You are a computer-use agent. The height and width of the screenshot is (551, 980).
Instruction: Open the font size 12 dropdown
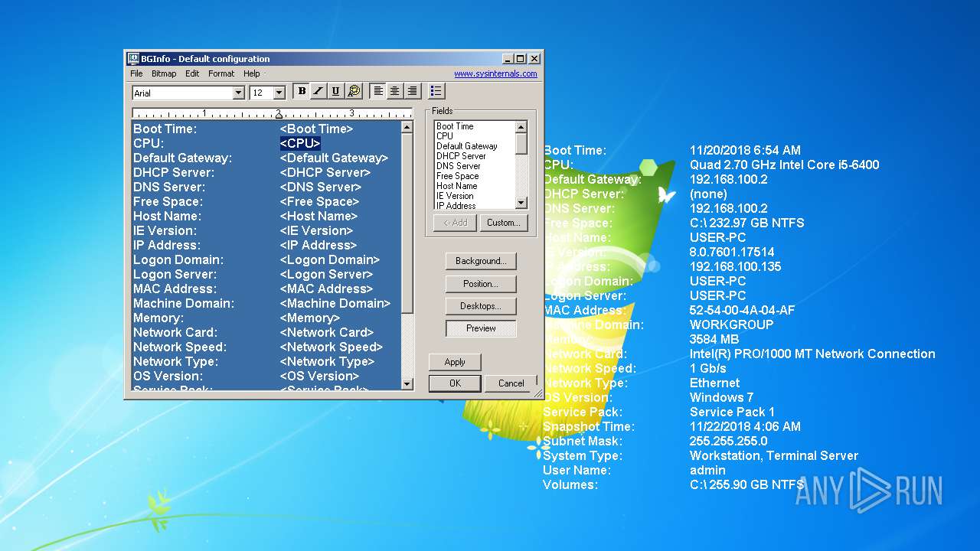click(279, 93)
